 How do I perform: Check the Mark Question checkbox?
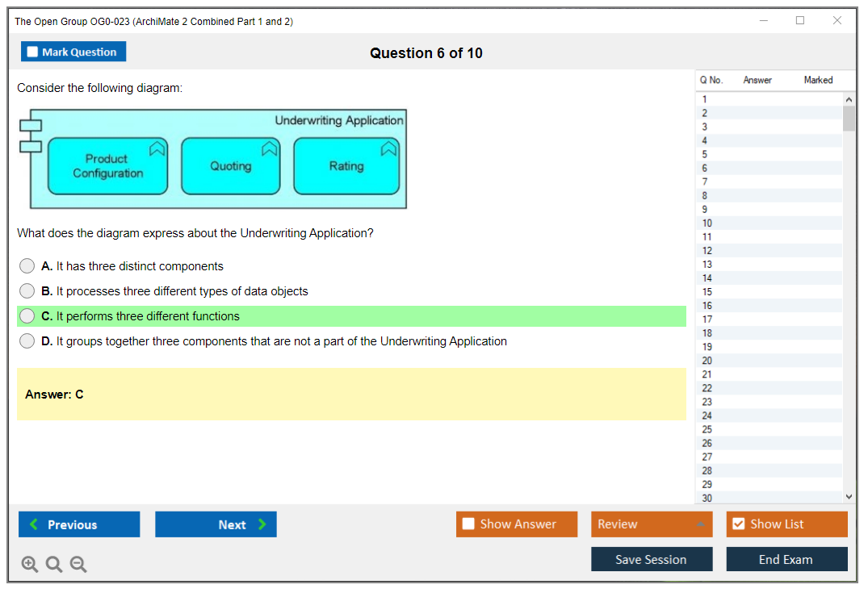click(x=33, y=52)
